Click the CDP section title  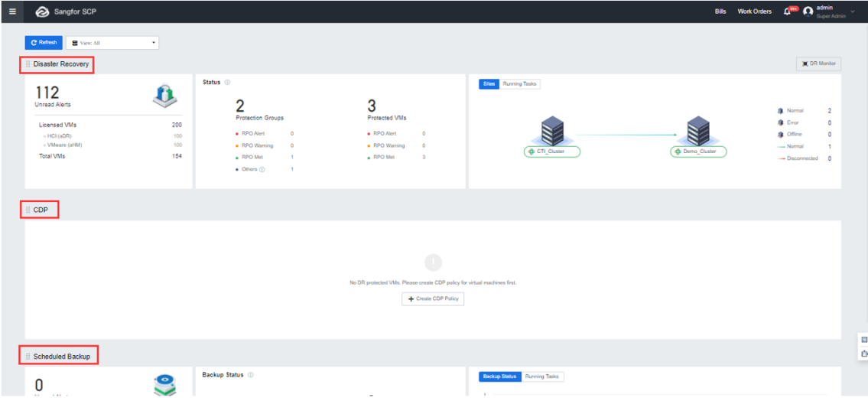click(41, 210)
